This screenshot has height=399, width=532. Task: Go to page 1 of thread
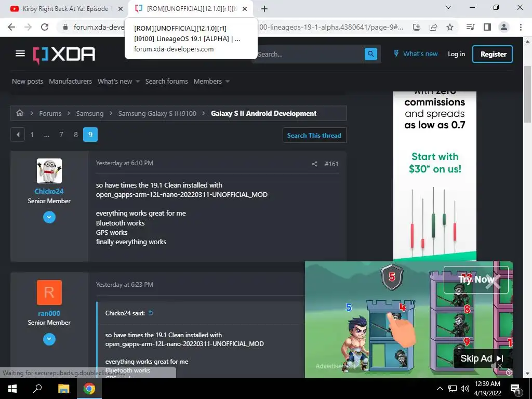coord(32,135)
